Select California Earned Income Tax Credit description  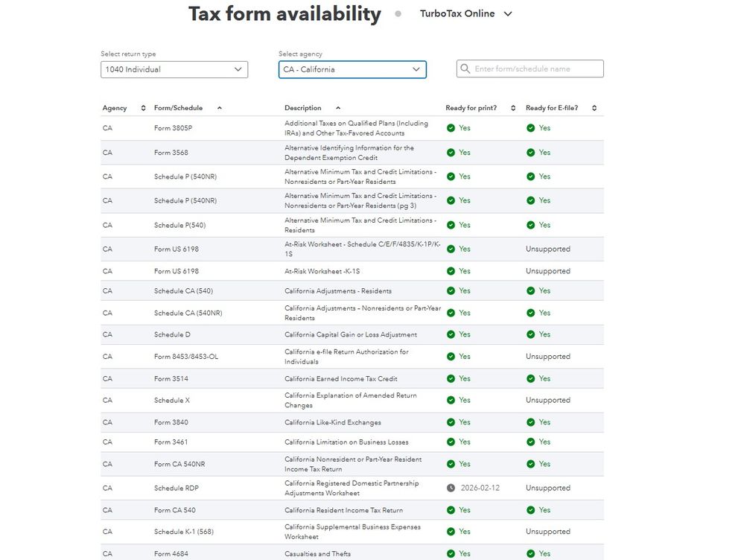(x=340, y=379)
